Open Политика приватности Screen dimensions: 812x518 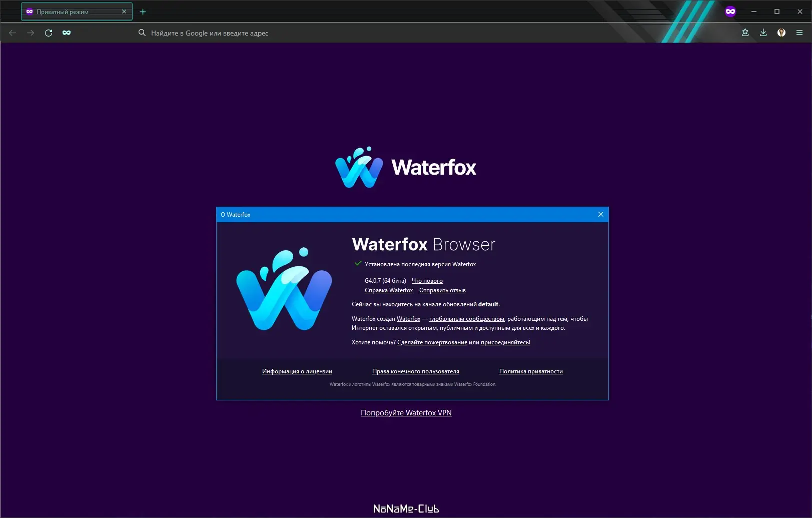[x=531, y=371]
